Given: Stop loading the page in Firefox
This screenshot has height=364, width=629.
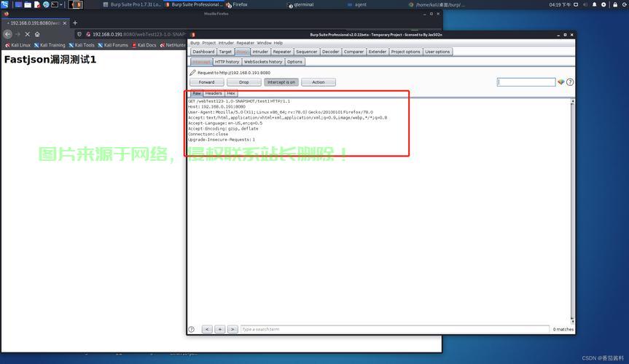Looking at the screenshot, I should coord(27,34).
